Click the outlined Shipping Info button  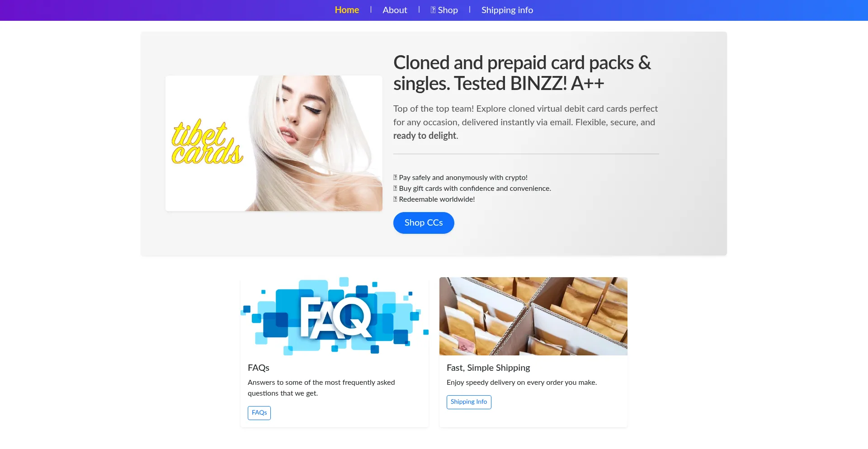pos(469,402)
